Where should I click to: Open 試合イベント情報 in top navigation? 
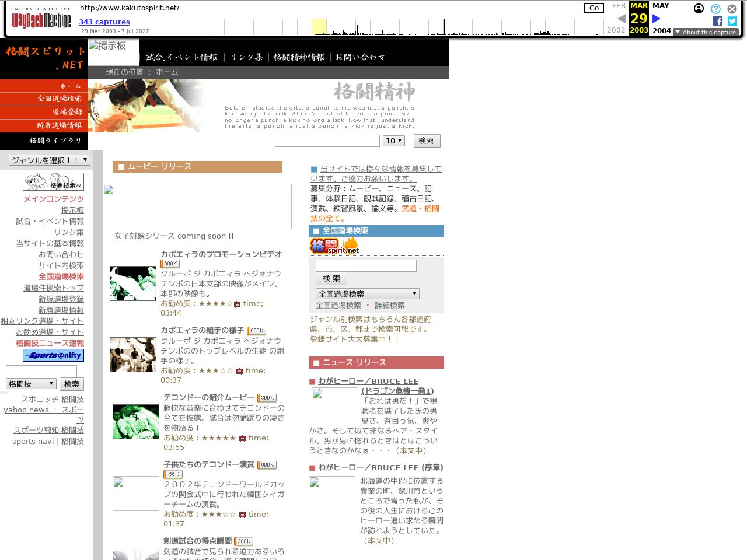point(181,57)
